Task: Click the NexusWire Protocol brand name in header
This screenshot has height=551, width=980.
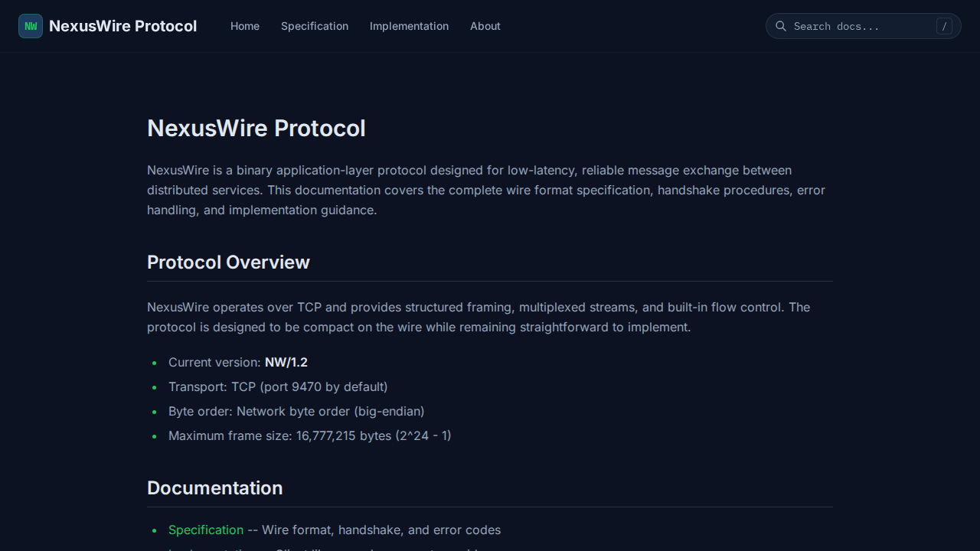Action: point(122,25)
